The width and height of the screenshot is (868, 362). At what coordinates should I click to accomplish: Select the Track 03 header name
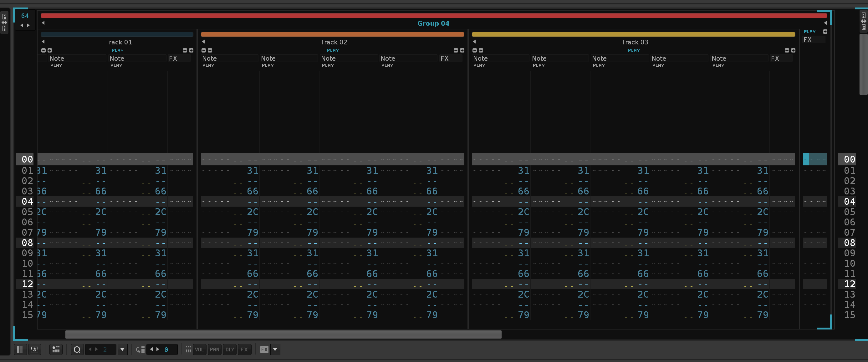634,42
